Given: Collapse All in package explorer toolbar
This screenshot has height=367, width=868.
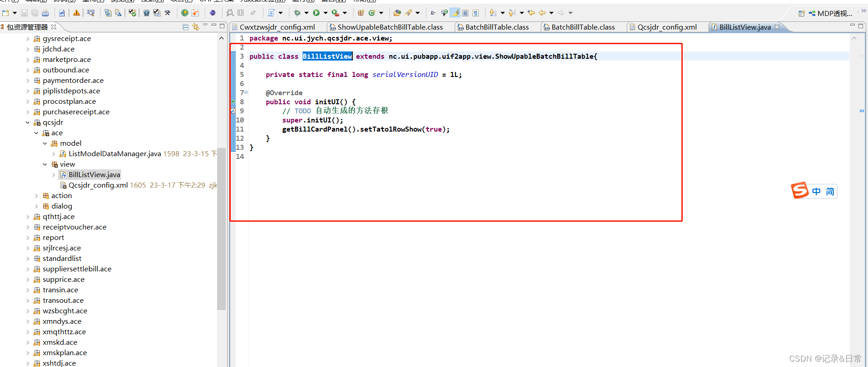Looking at the screenshot, I should tap(185, 27).
